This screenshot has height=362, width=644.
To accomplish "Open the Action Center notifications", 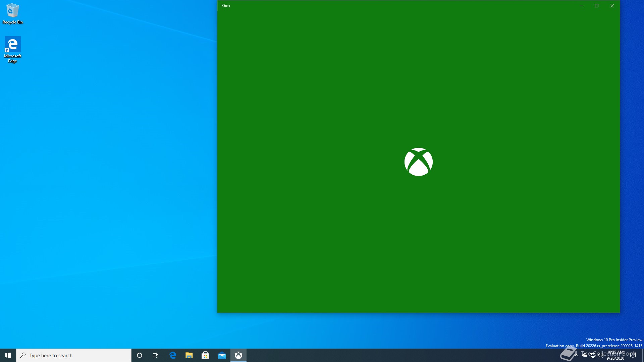I will [633, 355].
